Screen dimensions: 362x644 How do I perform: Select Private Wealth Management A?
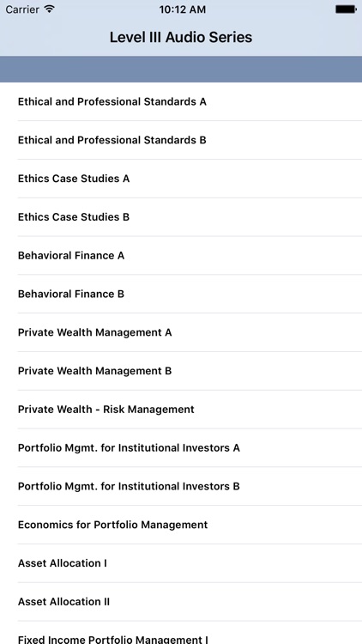click(x=181, y=332)
